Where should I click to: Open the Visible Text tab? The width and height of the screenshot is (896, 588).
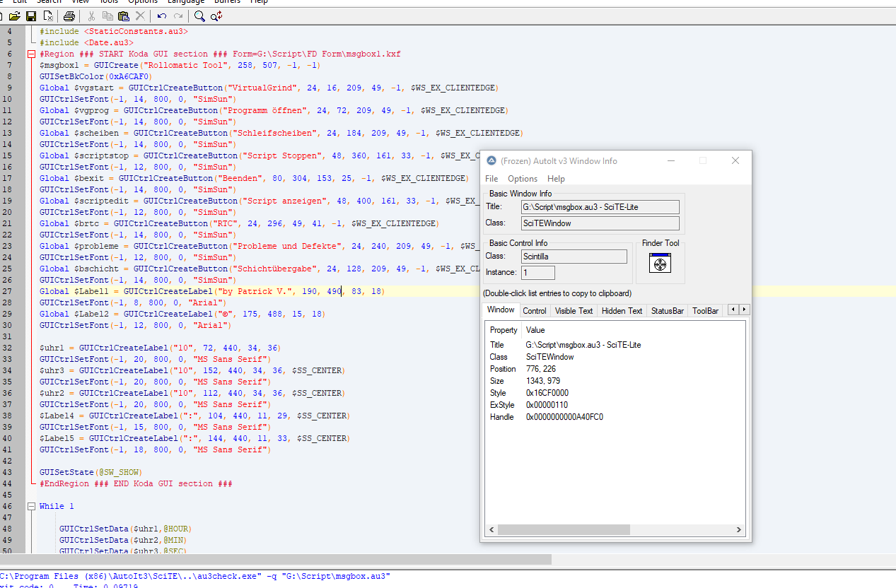coord(574,311)
